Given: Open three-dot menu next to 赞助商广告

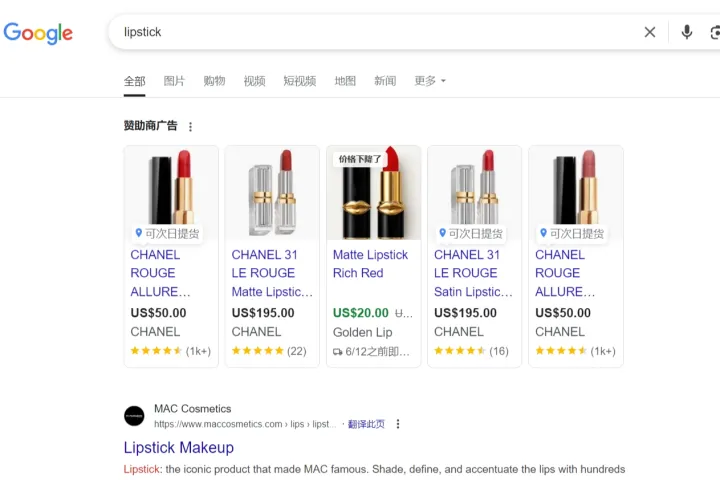Looking at the screenshot, I should coord(191,127).
